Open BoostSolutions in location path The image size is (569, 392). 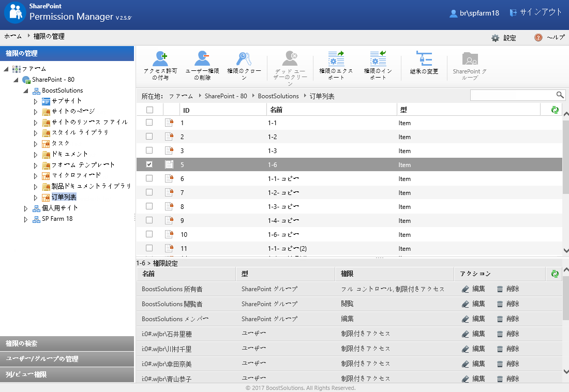278,96
